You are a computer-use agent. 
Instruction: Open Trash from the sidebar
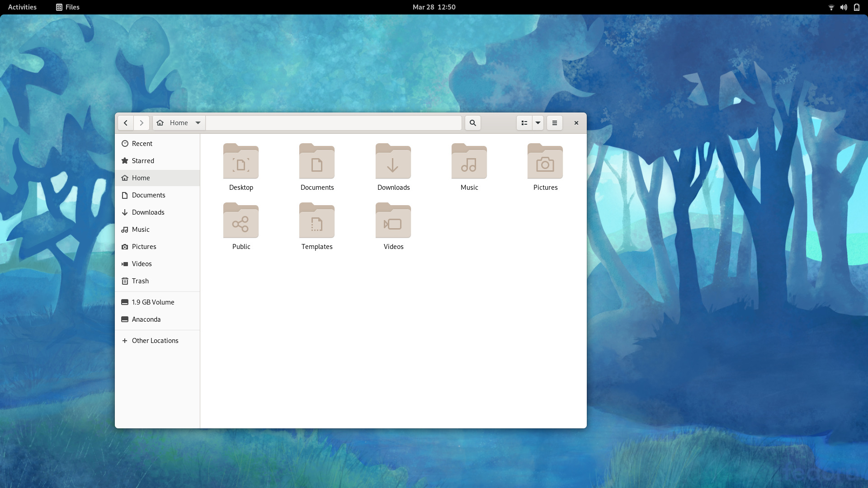pyautogui.click(x=140, y=281)
